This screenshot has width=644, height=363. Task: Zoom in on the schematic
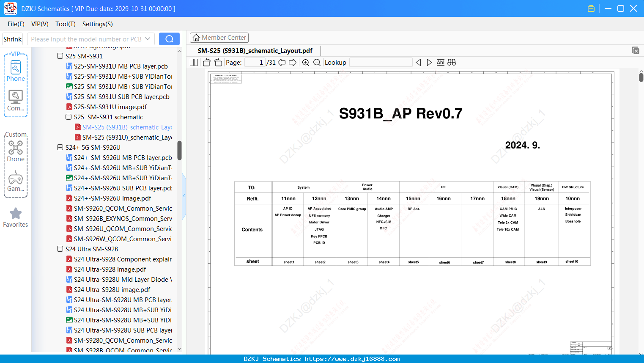coord(306,63)
